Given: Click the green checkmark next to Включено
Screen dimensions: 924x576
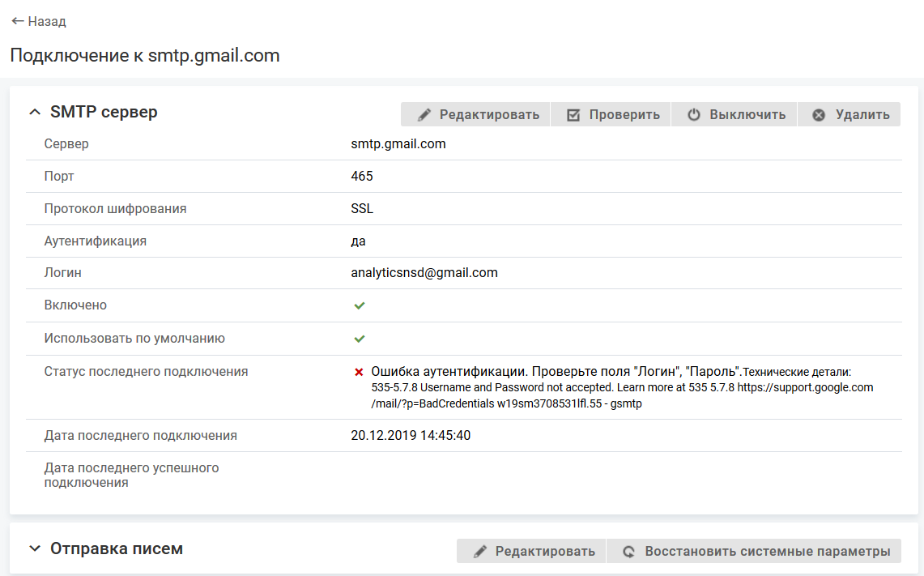Looking at the screenshot, I should point(360,306).
